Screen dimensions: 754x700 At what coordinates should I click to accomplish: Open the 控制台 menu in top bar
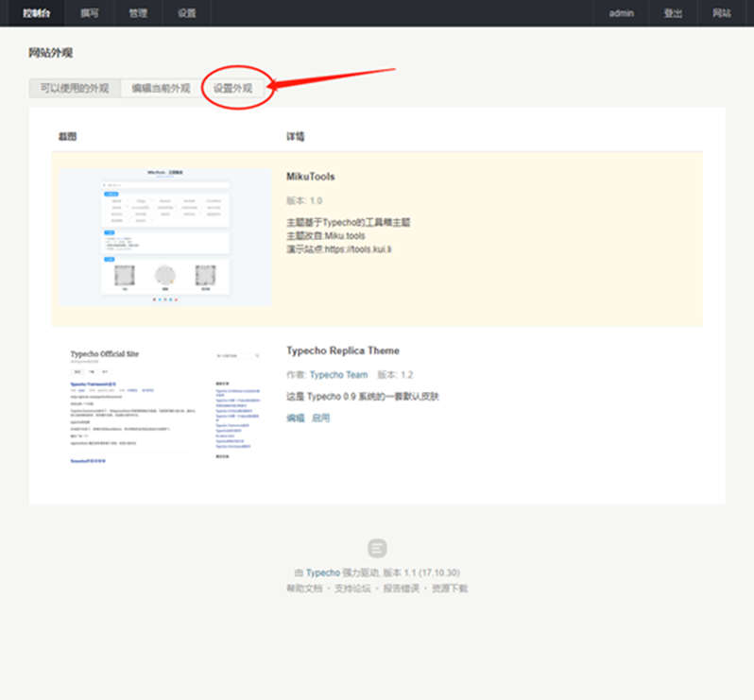(x=39, y=13)
